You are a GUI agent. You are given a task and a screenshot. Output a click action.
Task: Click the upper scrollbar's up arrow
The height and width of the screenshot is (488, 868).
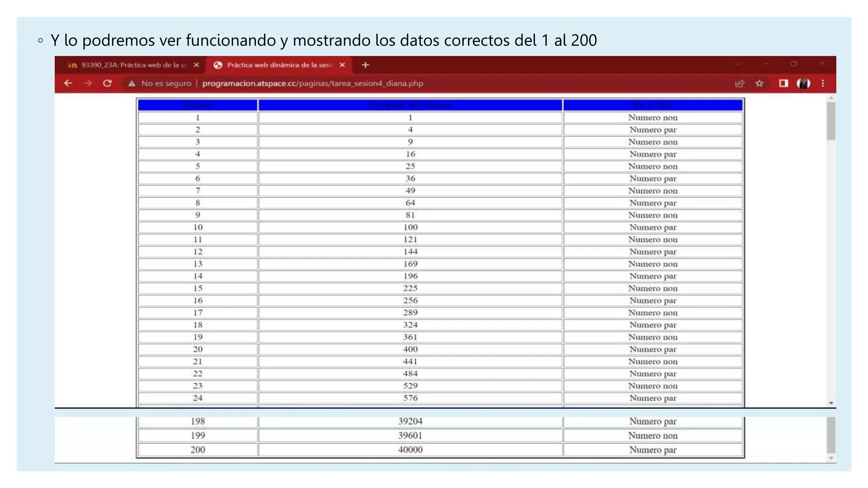831,98
